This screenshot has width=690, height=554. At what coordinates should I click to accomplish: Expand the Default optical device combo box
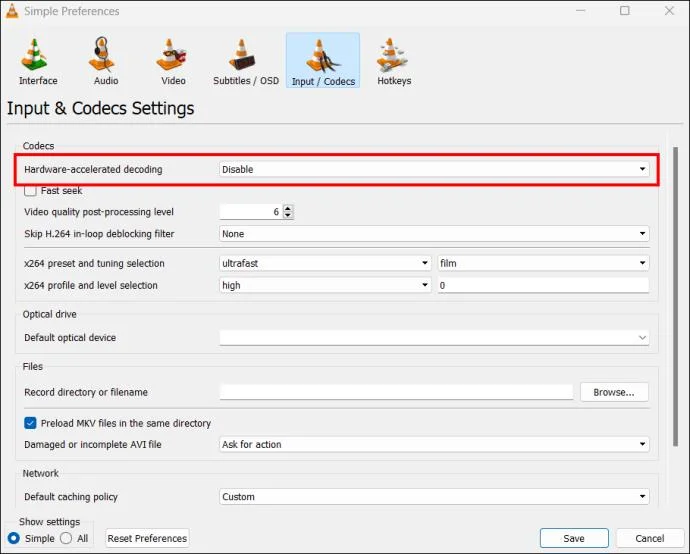434,338
